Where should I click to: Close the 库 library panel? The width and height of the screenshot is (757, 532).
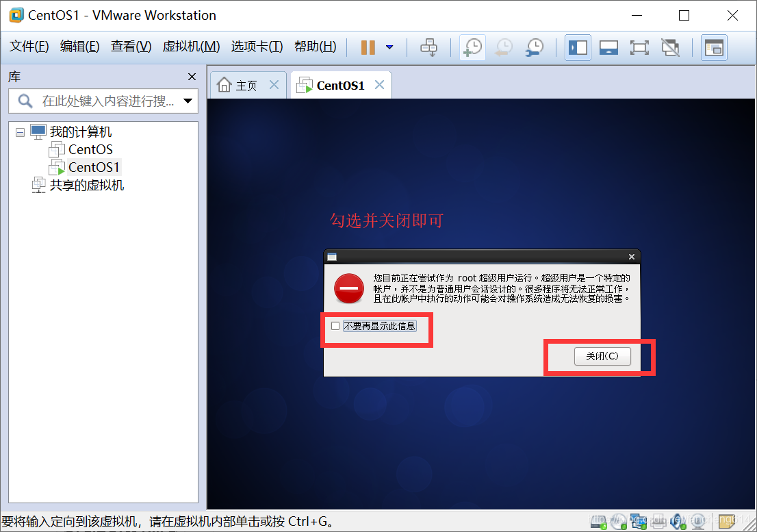192,77
